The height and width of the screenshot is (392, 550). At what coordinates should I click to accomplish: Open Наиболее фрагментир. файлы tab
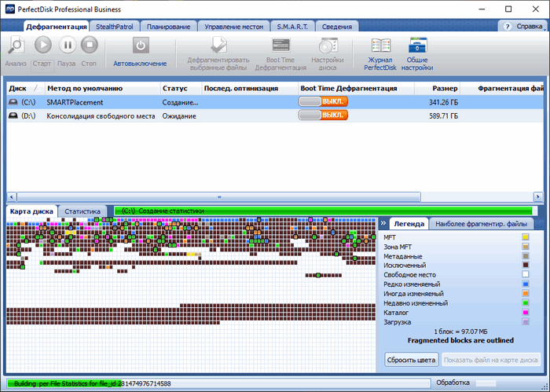pos(481,224)
